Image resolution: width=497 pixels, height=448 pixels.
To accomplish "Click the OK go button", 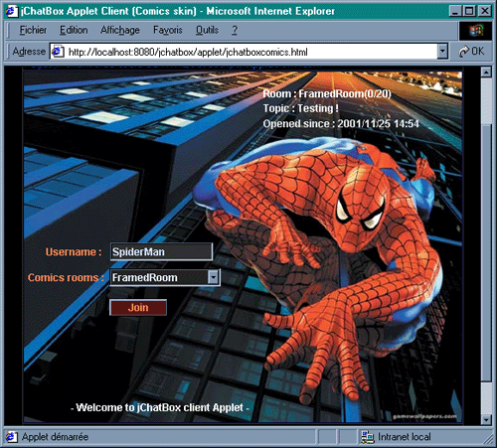I will 471,52.
